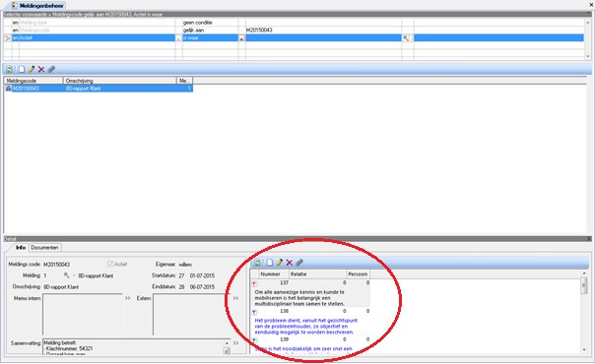Viewport: 595px width, 364px height.
Task: Sort by the Me... column header
Action: [x=185, y=81]
